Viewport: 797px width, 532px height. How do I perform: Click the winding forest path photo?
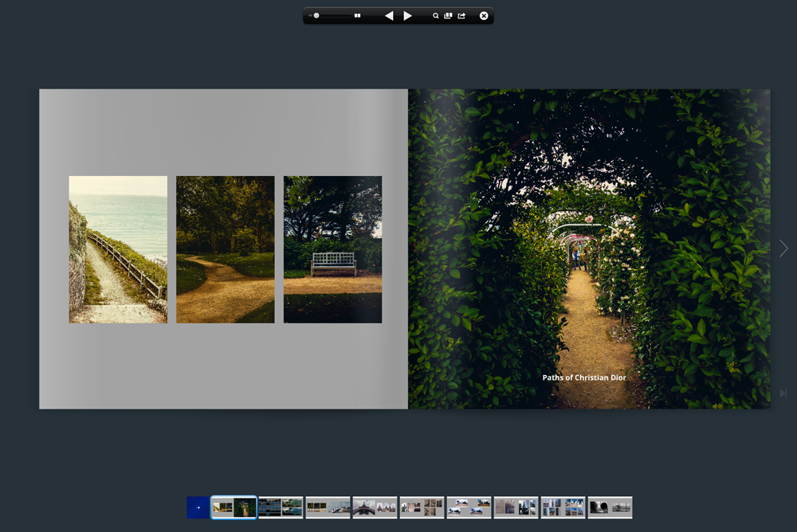click(225, 249)
